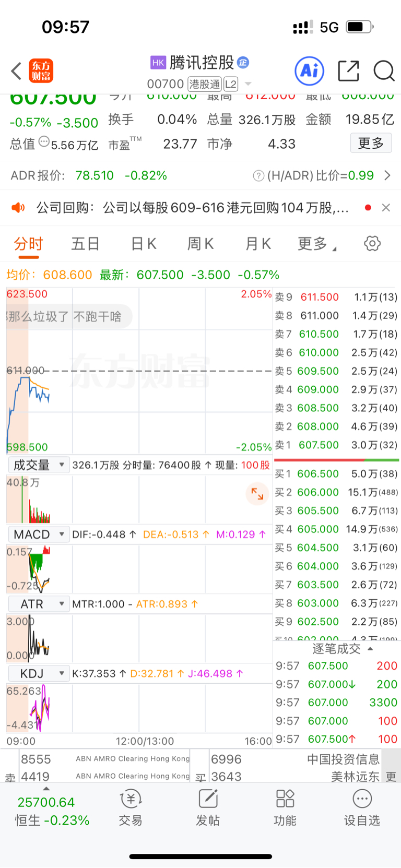Tap the 港股通 tag
This screenshot has height=868, width=401.
click(205, 84)
